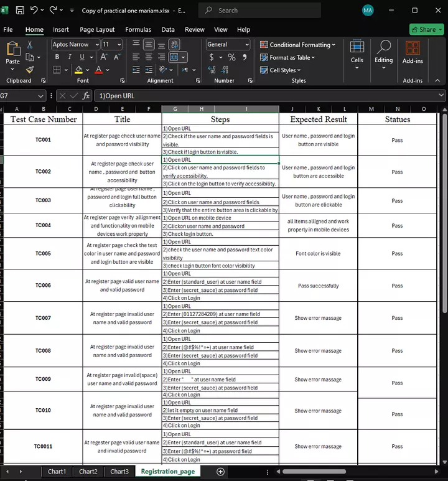Open the Cells button in the ribbon

coord(357,52)
